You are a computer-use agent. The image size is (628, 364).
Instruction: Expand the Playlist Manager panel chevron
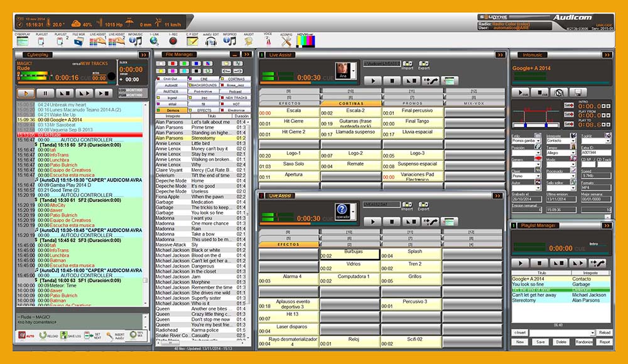pos(607,226)
